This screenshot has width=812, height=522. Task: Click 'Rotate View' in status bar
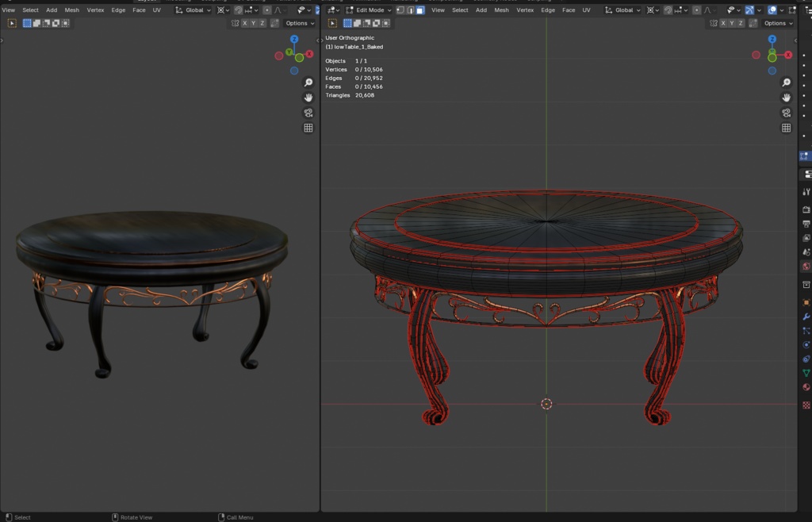tap(136, 517)
